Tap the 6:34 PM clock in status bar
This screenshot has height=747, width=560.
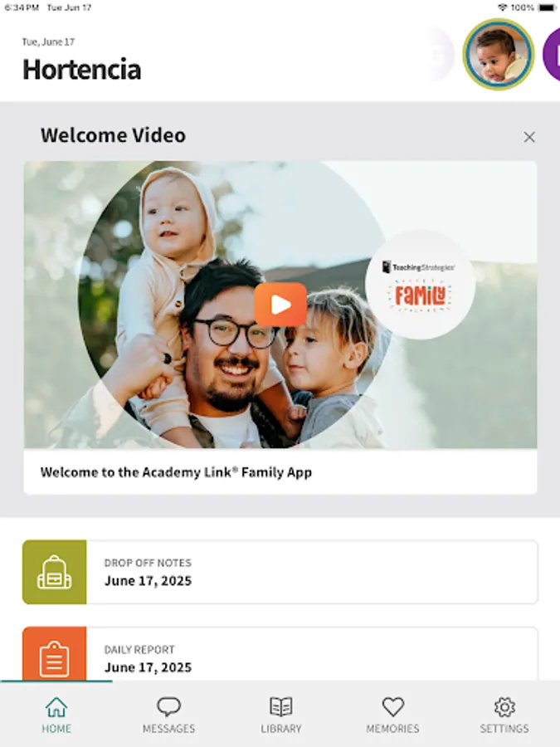22,7
